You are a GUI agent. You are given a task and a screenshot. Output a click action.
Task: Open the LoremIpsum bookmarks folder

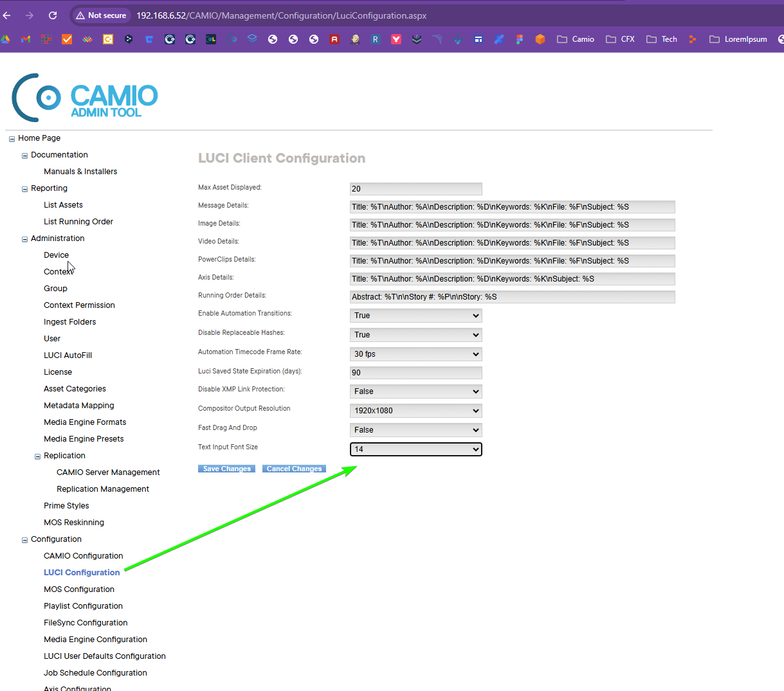[738, 39]
